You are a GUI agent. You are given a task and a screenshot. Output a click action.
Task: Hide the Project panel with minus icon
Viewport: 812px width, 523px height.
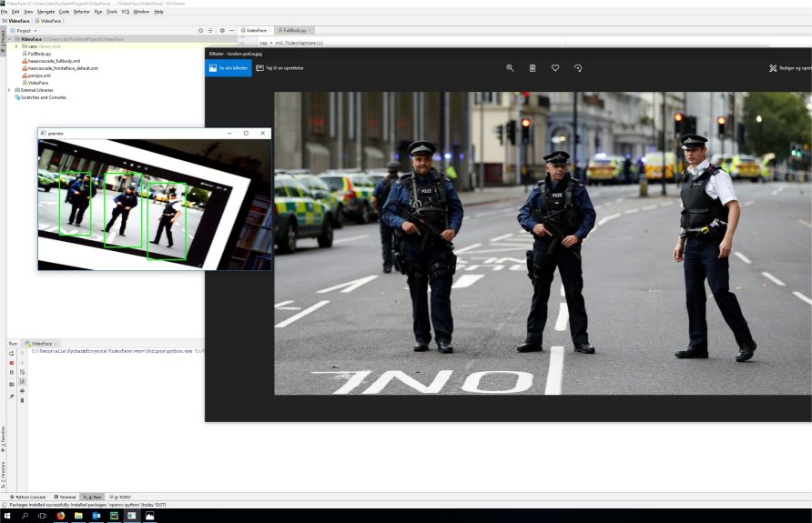tap(231, 31)
